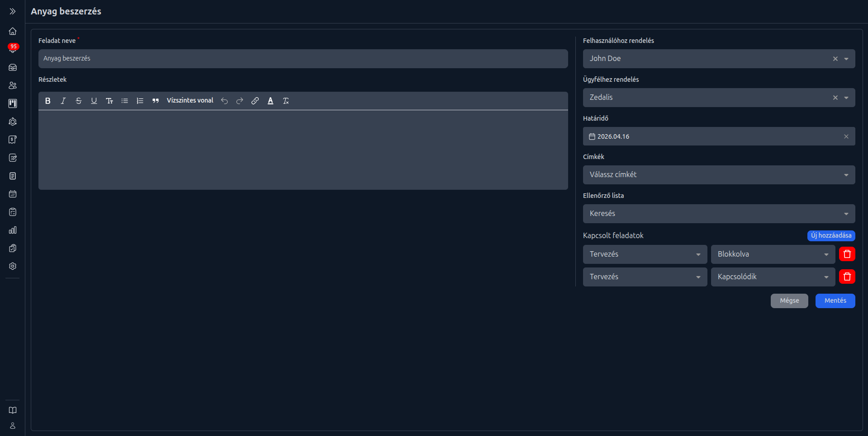The width and height of the screenshot is (868, 436).
Task: Open the Határidő date picker field
Action: 719,136
